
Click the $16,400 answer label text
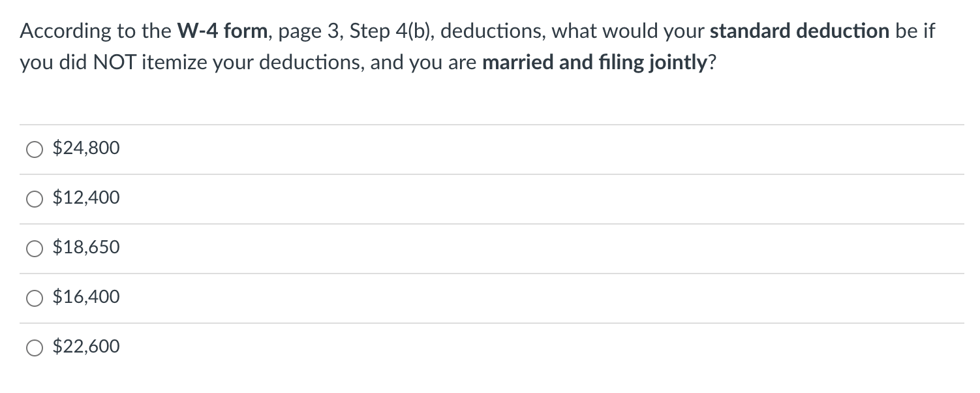86,297
